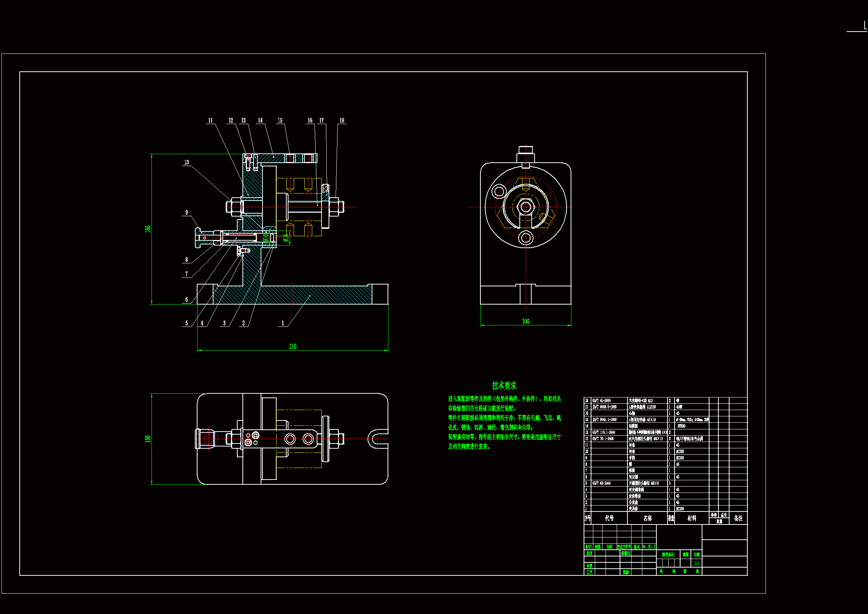Select part balloon number 18
868x614 pixels.
click(342, 120)
